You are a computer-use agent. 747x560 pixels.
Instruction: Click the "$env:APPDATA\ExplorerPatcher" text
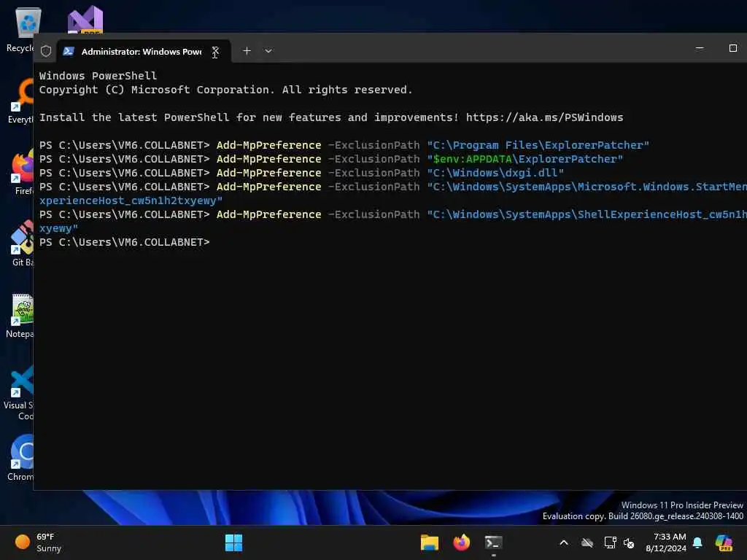point(525,158)
